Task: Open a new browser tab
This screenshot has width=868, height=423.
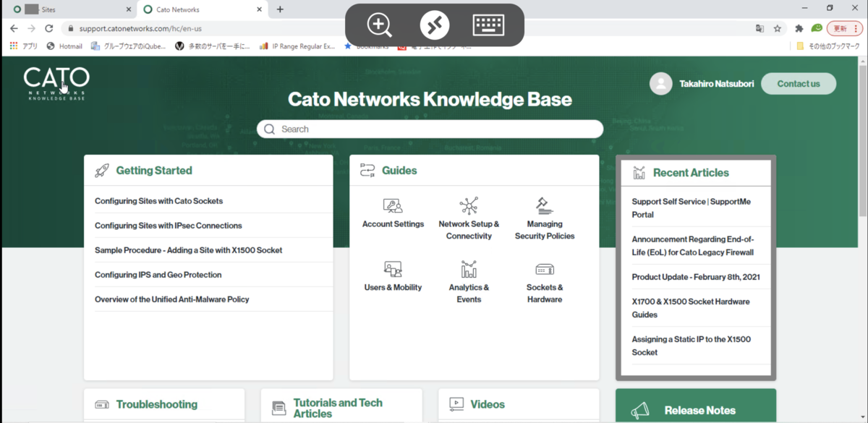Action: [x=280, y=9]
